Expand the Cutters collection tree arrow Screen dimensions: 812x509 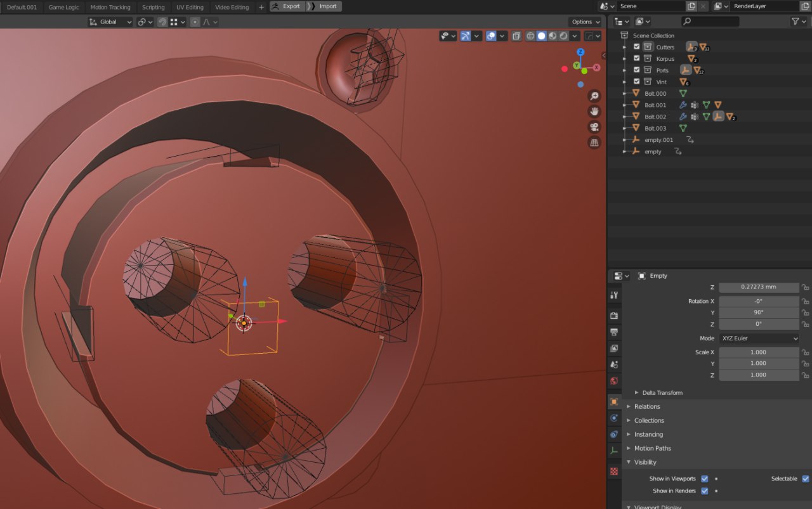625,47
